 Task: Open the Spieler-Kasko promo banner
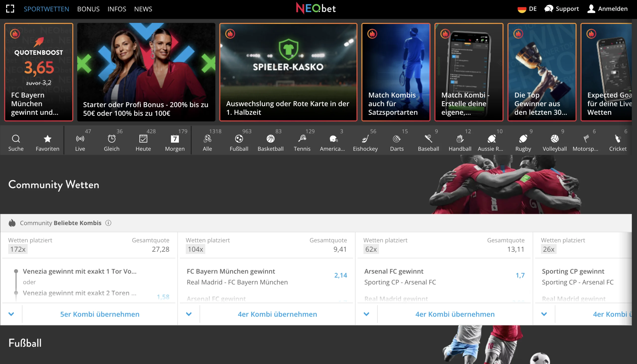tap(288, 72)
